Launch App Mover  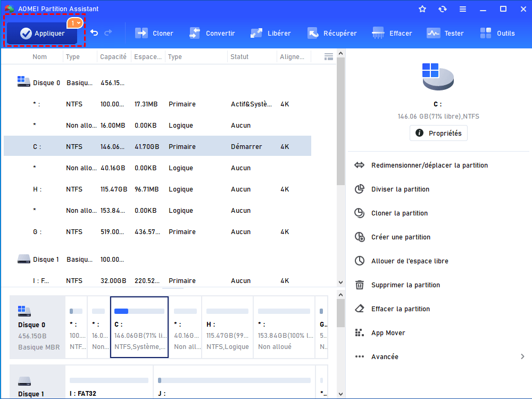388,333
